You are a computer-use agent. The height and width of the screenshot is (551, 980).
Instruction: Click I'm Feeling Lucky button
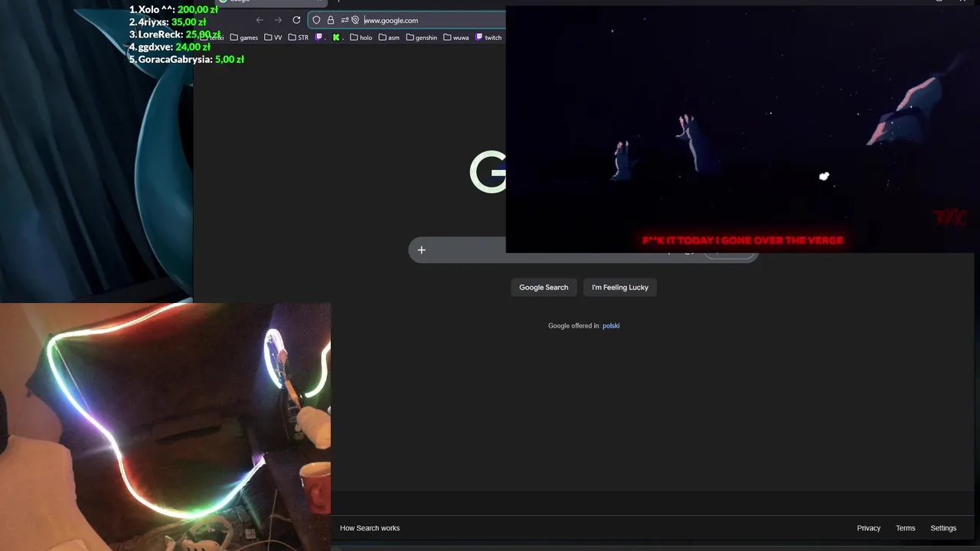[x=620, y=287]
